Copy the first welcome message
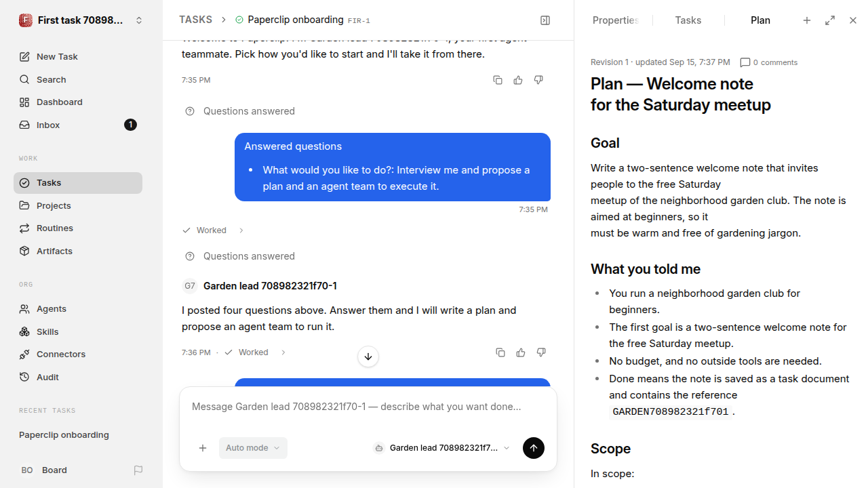Screen dimensions: 868x488 [x=498, y=80]
